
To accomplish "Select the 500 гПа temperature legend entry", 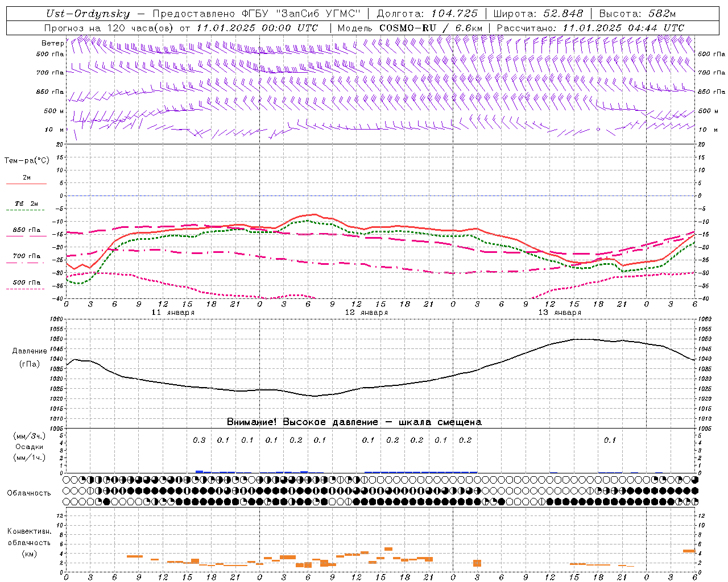I will (26, 283).
